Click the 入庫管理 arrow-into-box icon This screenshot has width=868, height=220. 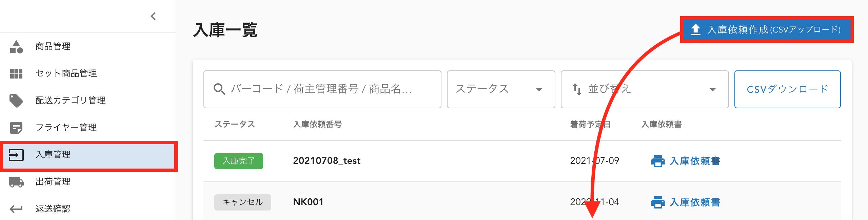coord(16,155)
